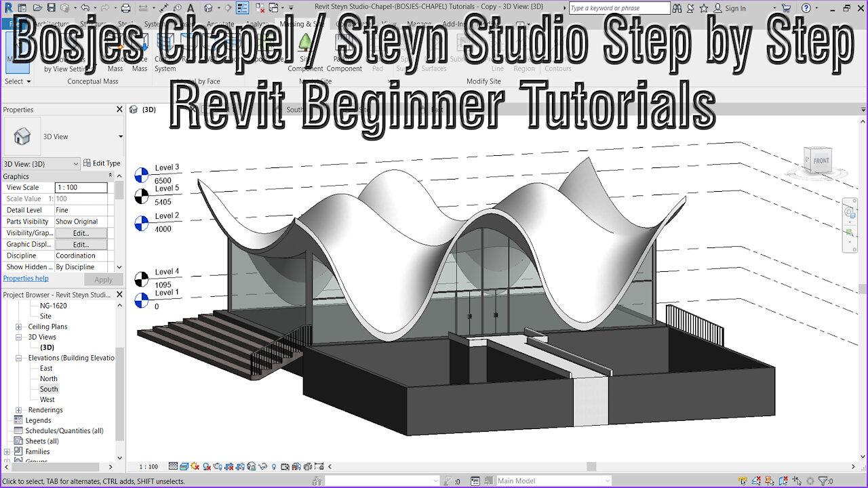Image resolution: width=868 pixels, height=488 pixels.
Task: Toggle Reveal Hidden Elements lightbulb
Action: tap(274, 466)
